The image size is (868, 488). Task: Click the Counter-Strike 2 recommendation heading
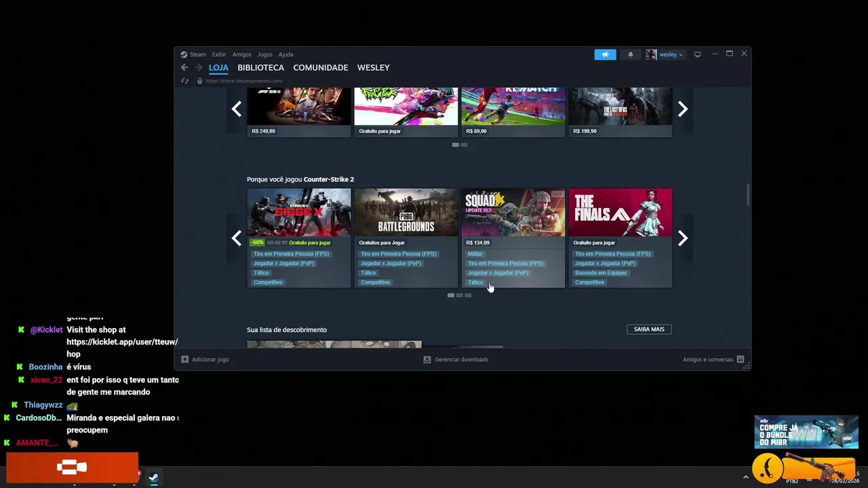coord(300,179)
